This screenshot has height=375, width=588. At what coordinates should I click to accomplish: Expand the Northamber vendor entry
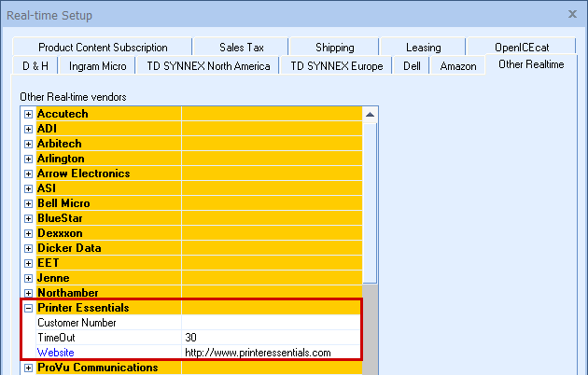pyautogui.click(x=29, y=293)
